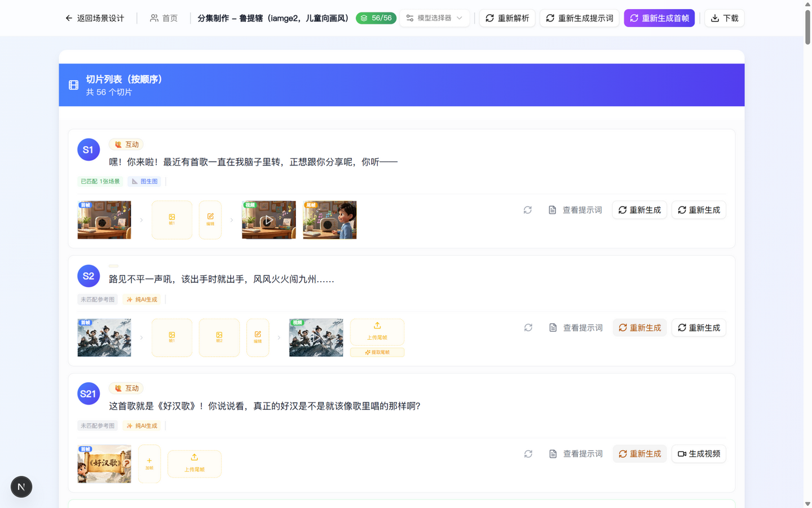Click 上传尾帧 upload box in S2
Screen dimensions: 812x508
(x=377, y=332)
